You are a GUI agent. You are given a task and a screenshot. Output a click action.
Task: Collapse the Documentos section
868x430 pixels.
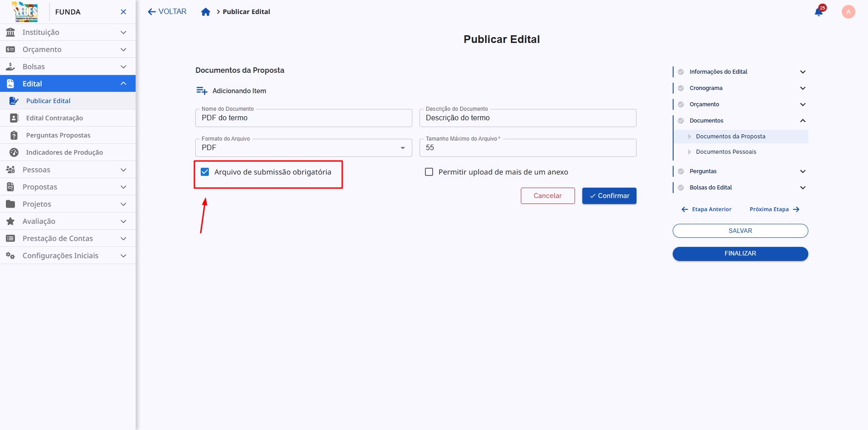803,121
